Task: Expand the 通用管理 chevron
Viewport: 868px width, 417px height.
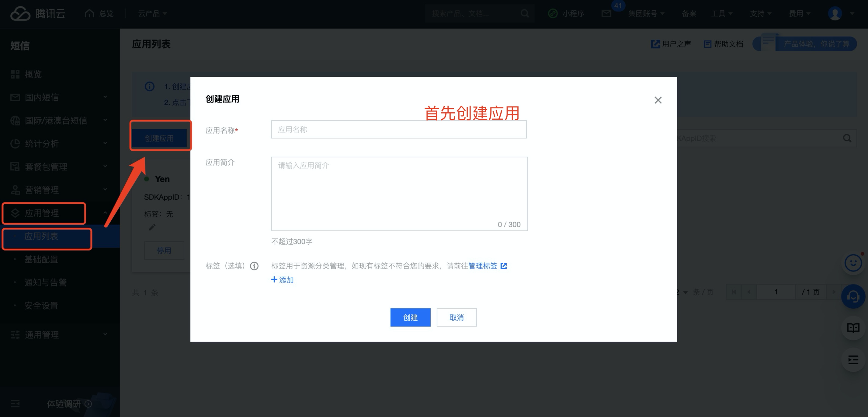Action: (105, 335)
